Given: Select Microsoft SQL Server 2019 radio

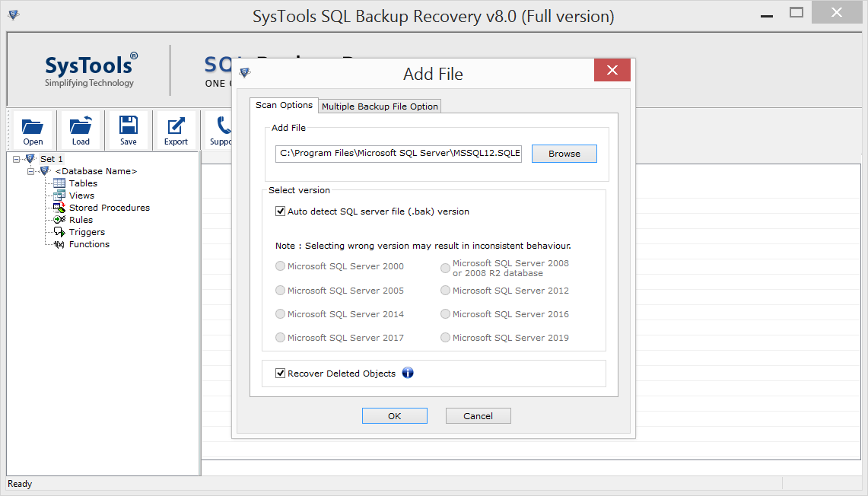Looking at the screenshot, I should click(x=445, y=337).
